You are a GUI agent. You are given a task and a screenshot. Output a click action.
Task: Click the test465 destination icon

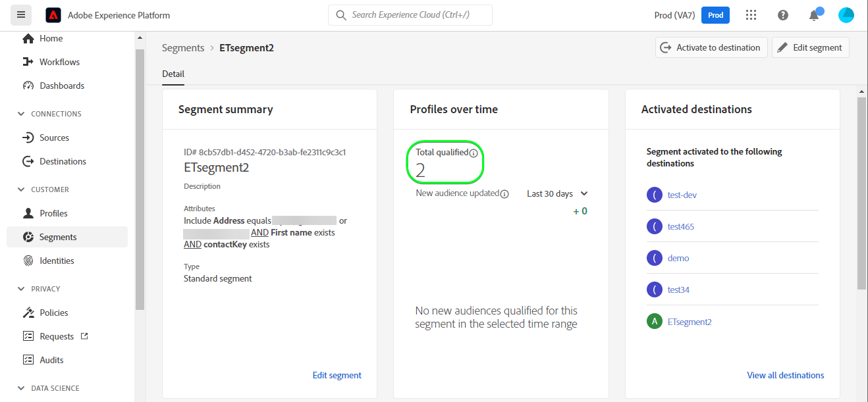click(654, 226)
